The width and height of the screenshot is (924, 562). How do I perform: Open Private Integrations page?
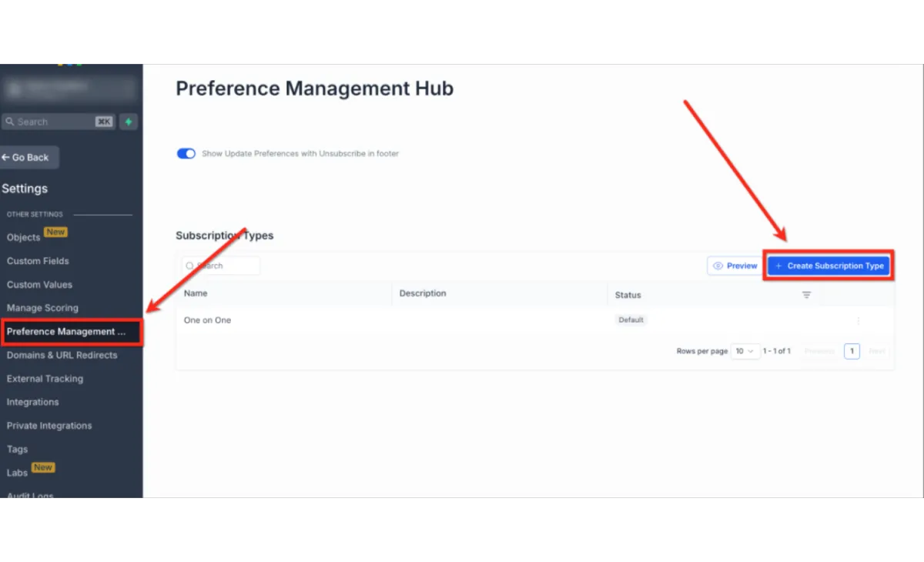pyautogui.click(x=49, y=426)
